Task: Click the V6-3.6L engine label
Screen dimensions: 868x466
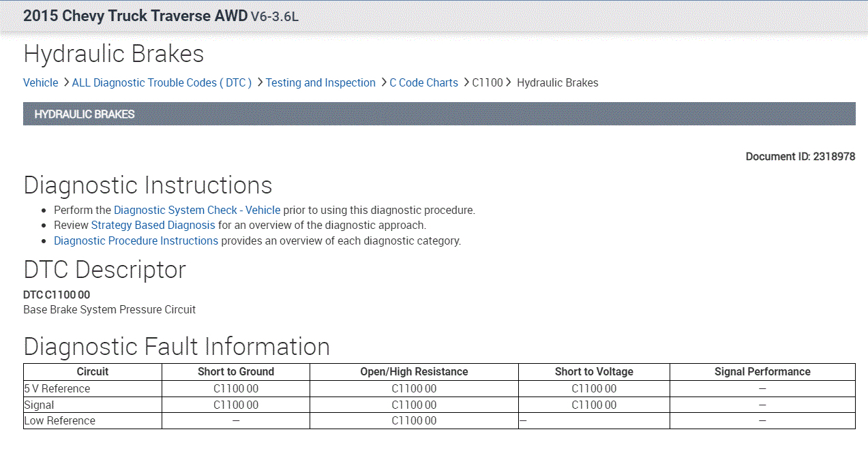Action: click(x=275, y=17)
